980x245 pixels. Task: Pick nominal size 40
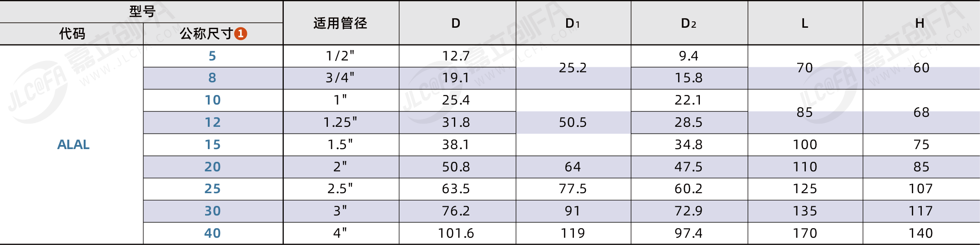[212, 233]
